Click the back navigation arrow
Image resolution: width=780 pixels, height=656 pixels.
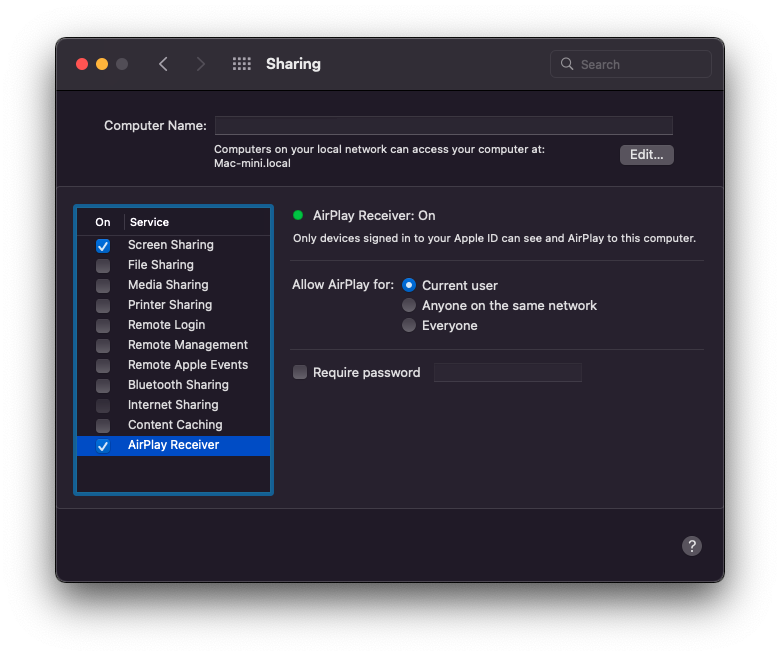pos(163,64)
